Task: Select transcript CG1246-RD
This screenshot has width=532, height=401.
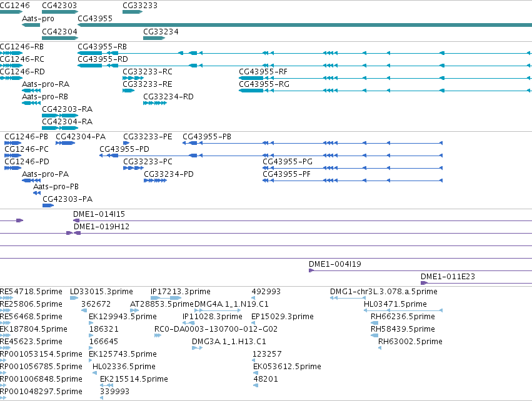Action: tap(23, 72)
